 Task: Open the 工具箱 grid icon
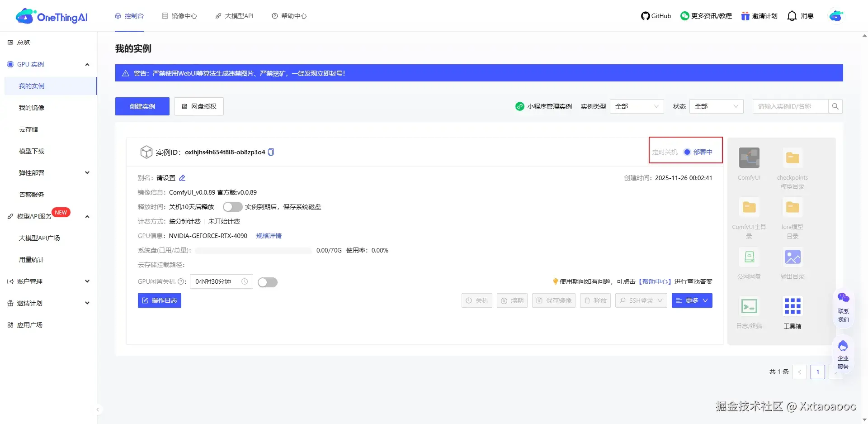[x=793, y=306]
